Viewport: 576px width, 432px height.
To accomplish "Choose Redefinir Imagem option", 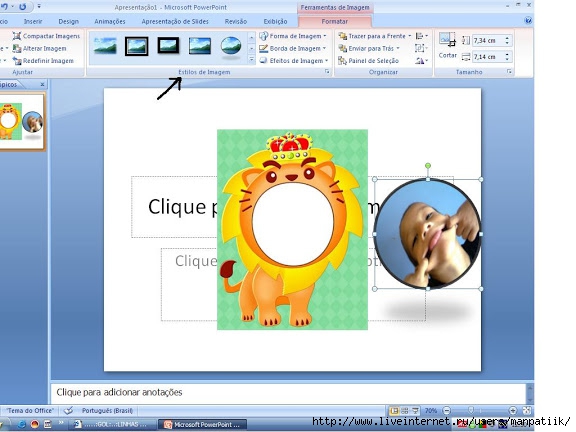I will coord(43,61).
